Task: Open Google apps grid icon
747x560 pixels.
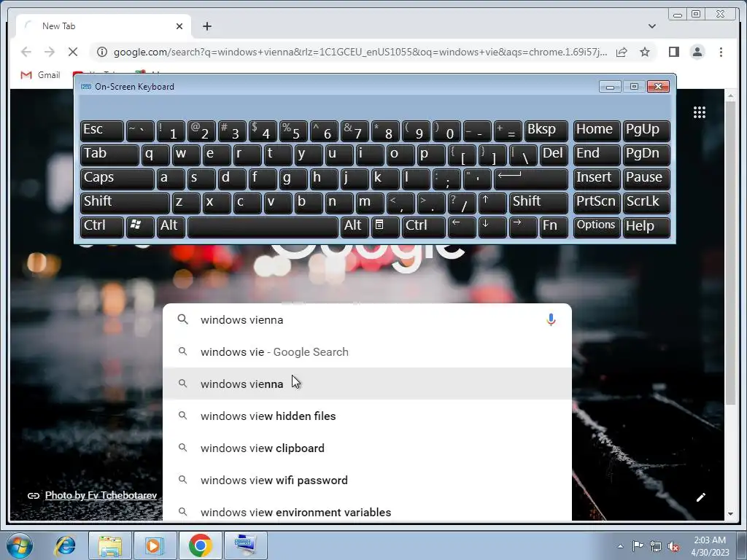Action: pos(700,112)
